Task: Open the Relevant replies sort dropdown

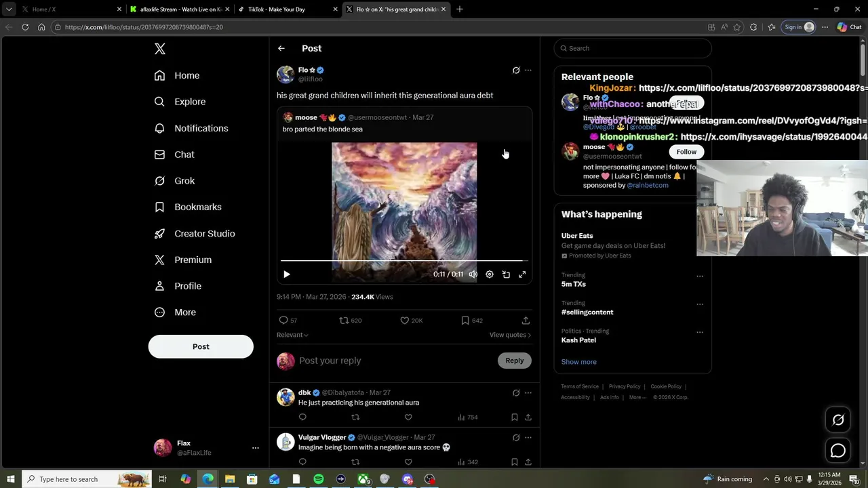Action: [x=292, y=335]
